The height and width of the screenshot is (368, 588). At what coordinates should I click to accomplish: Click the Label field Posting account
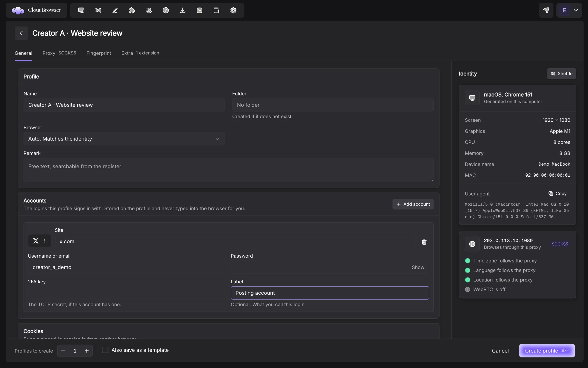tap(330, 293)
